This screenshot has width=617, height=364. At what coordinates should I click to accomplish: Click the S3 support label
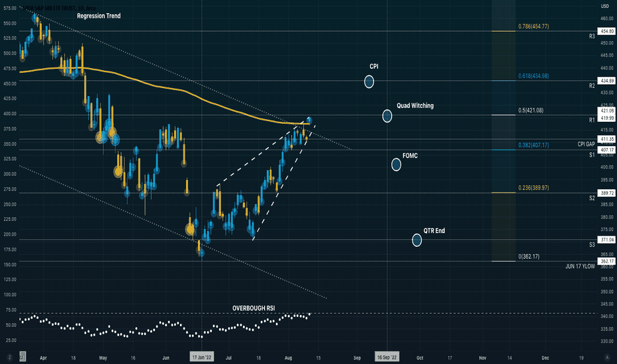592,245
